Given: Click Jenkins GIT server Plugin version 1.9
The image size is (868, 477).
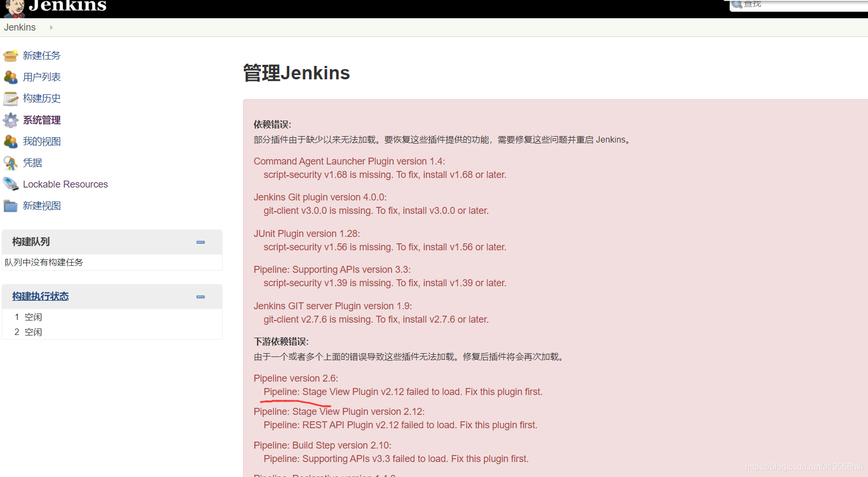Looking at the screenshot, I should (333, 306).
